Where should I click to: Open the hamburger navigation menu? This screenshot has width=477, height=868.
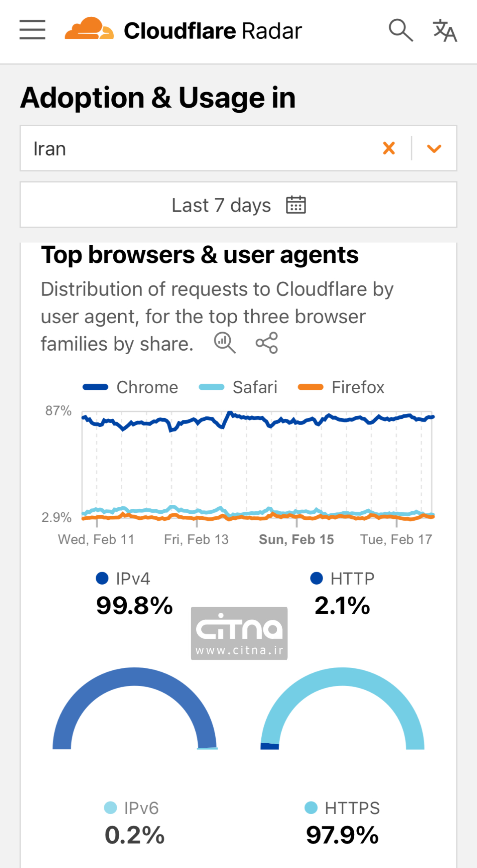click(x=32, y=30)
